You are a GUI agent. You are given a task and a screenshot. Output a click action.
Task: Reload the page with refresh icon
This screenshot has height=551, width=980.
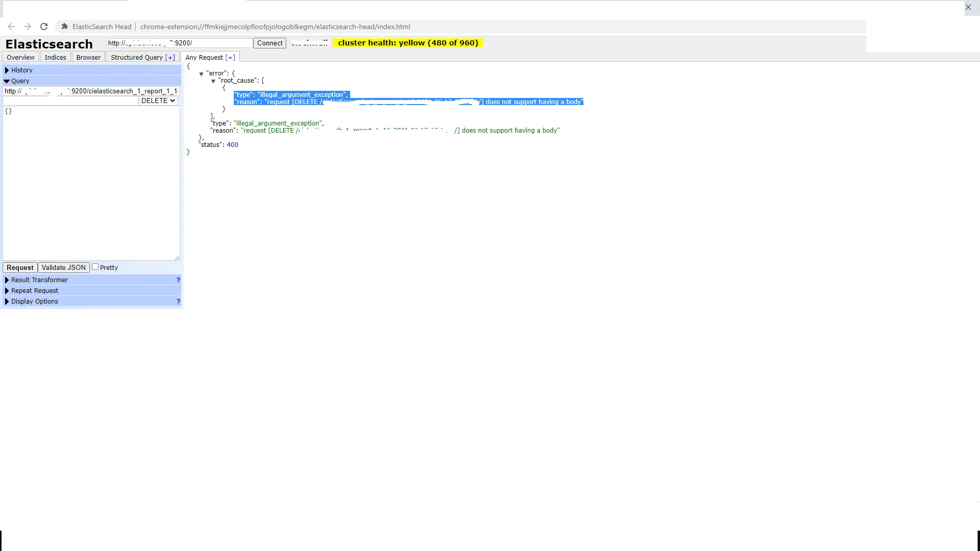pyautogui.click(x=44, y=27)
